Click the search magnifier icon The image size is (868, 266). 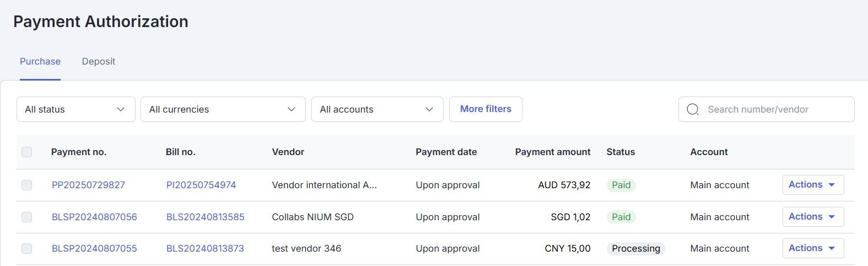click(693, 109)
